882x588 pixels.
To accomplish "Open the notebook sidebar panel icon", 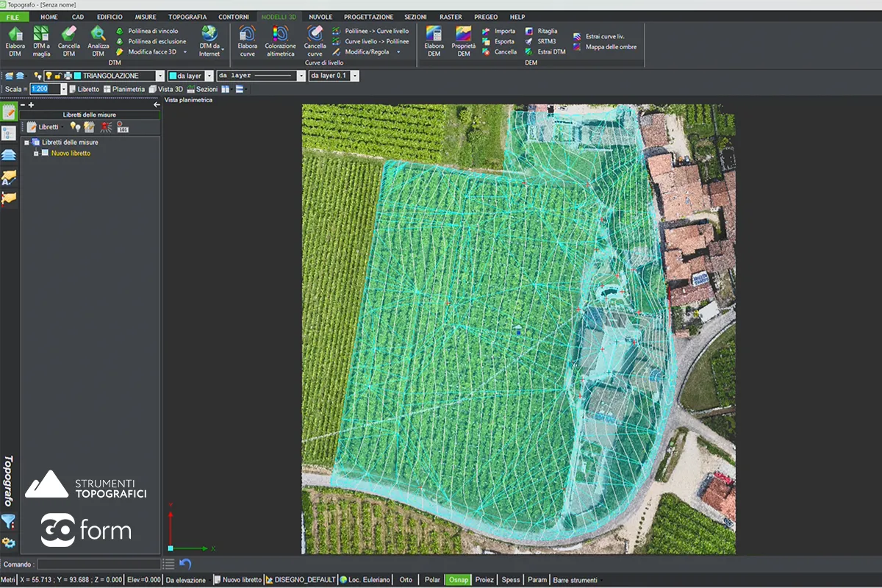I will point(9,112).
